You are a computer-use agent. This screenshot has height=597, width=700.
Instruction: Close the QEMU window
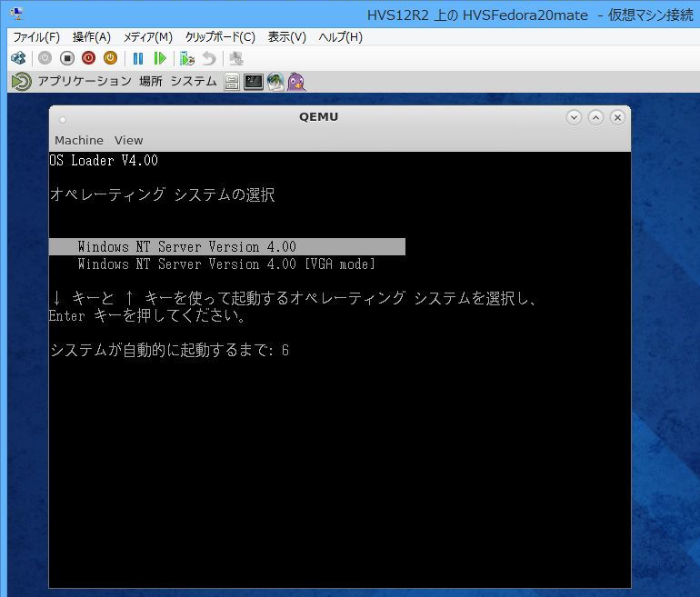tap(618, 118)
